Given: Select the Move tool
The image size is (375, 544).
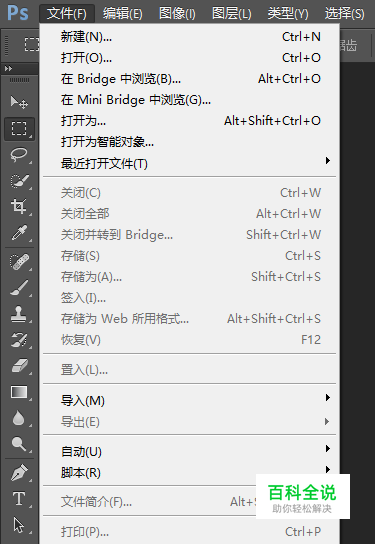Looking at the screenshot, I should (19, 102).
